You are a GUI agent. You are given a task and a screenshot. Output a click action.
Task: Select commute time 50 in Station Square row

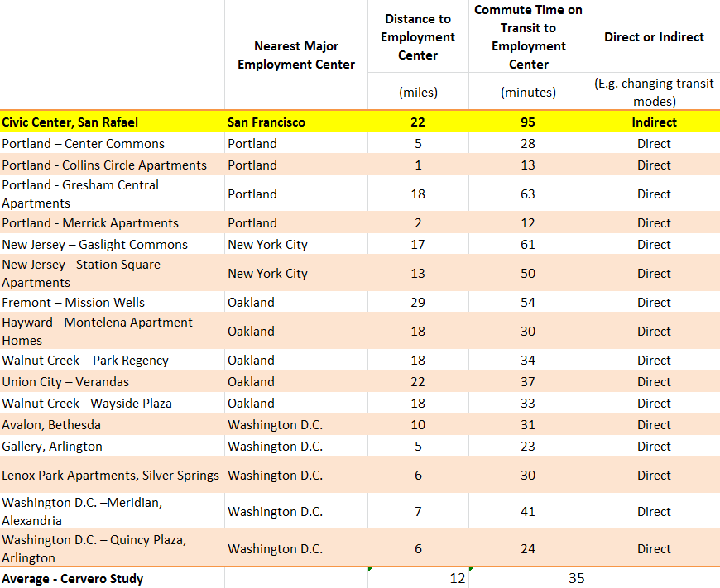[528, 274]
